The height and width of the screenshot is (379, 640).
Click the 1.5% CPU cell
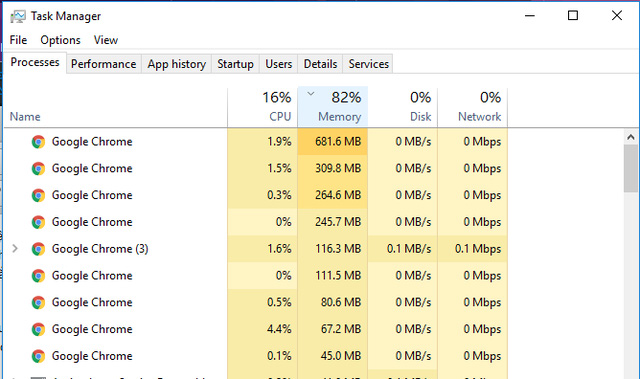[262, 168]
